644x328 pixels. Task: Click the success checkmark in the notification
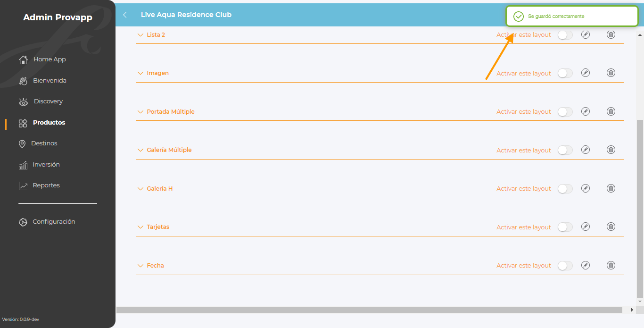[519, 17]
